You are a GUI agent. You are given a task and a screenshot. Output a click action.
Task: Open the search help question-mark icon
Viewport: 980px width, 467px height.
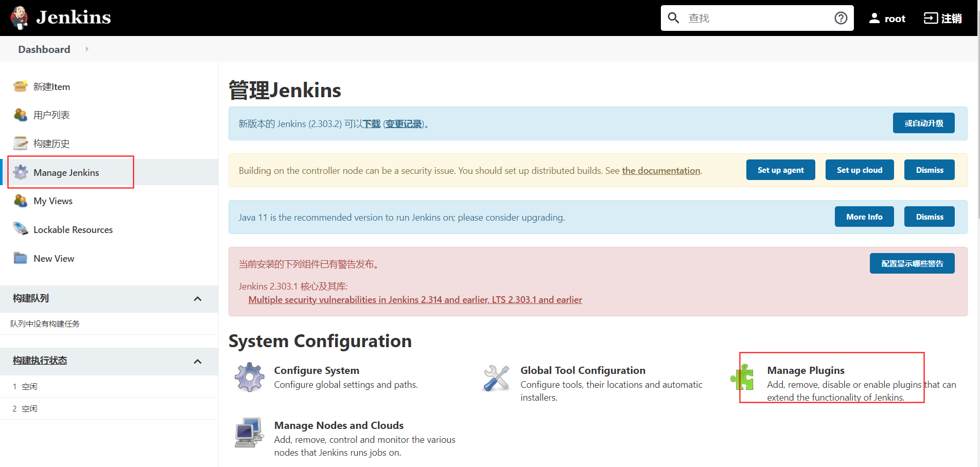pyautogui.click(x=841, y=18)
